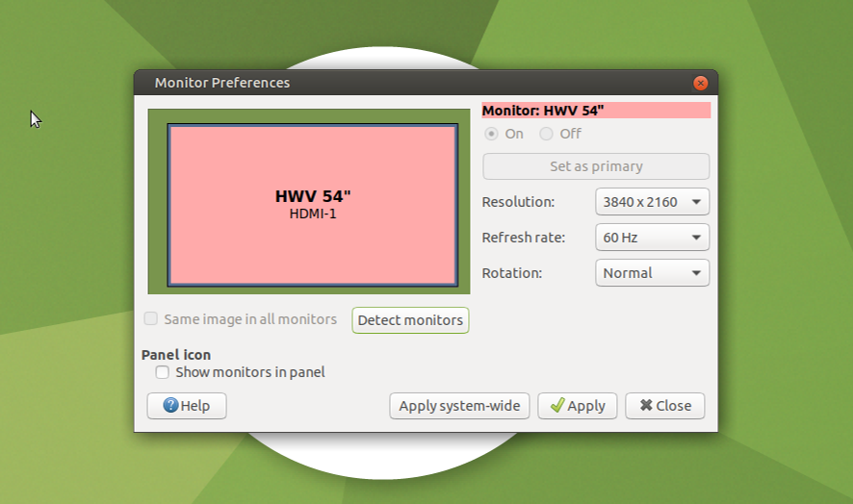Image resolution: width=853 pixels, height=504 pixels.
Task: Open the Resolution dropdown showing 3840 x 2160
Action: point(652,202)
